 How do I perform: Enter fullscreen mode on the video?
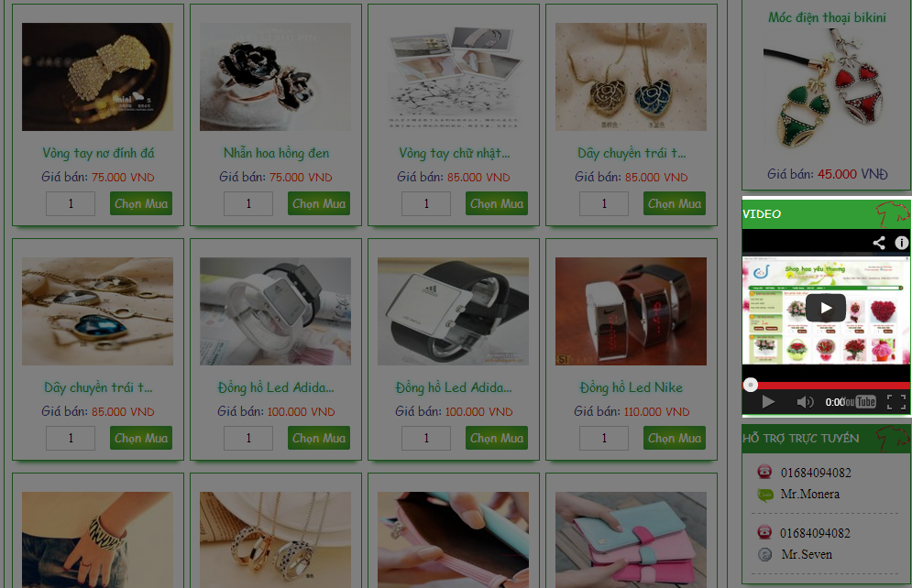click(896, 401)
